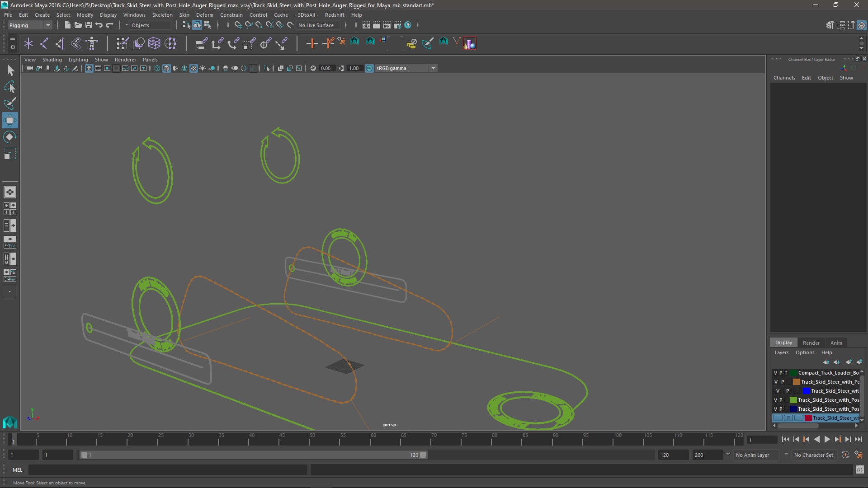Open the viewport Shading menu
868x488 pixels.
pos(52,60)
